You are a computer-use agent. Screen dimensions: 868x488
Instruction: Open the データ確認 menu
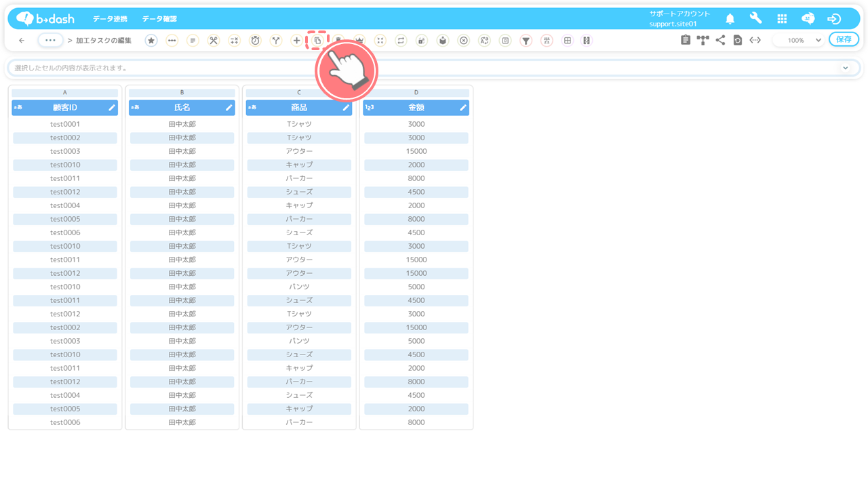pos(159,19)
